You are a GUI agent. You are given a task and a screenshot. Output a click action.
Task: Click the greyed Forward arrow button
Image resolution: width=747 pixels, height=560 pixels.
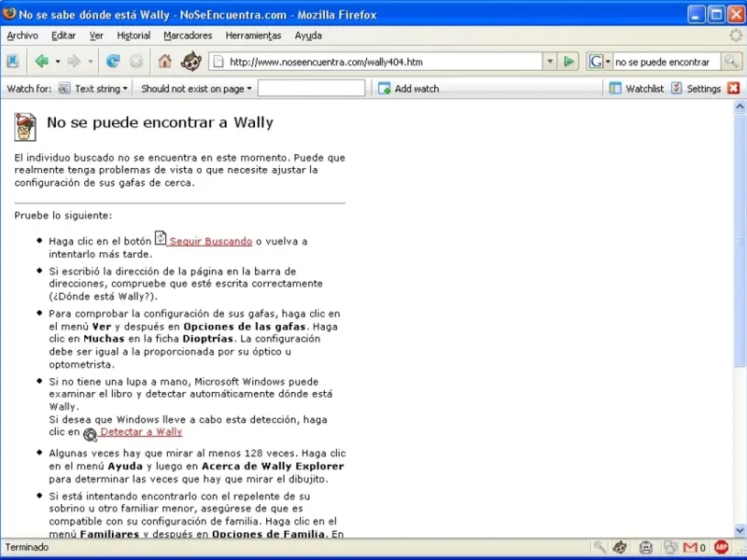pyautogui.click(x=75, y=62)
